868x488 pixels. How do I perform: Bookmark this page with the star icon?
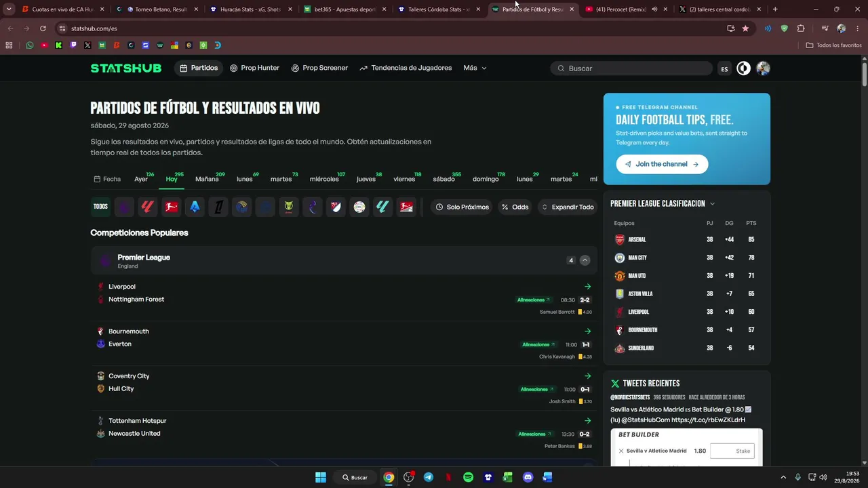tap(745, 28)
